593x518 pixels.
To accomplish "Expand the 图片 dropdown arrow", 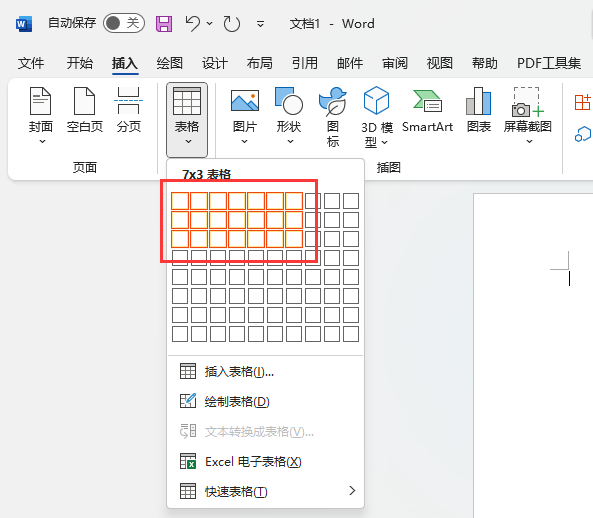I will [245, 141].
